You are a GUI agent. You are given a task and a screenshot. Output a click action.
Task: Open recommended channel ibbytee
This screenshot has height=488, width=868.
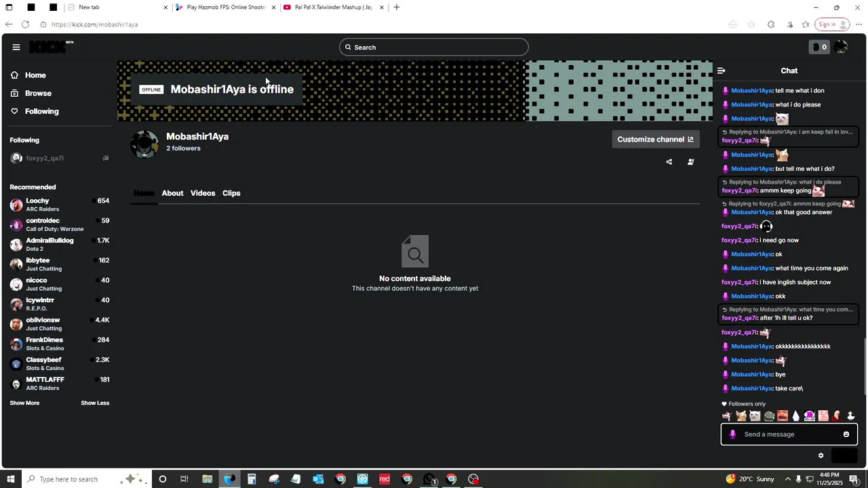tap(60, 264)
